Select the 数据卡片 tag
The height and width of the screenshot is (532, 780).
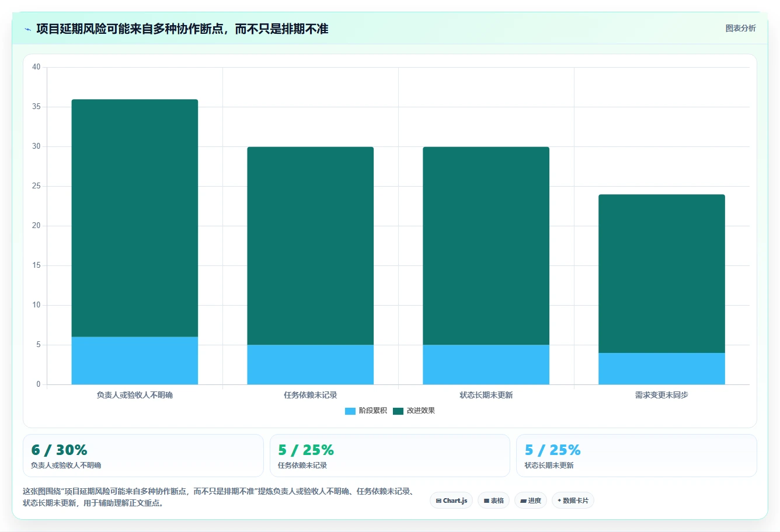click(573, 501)
